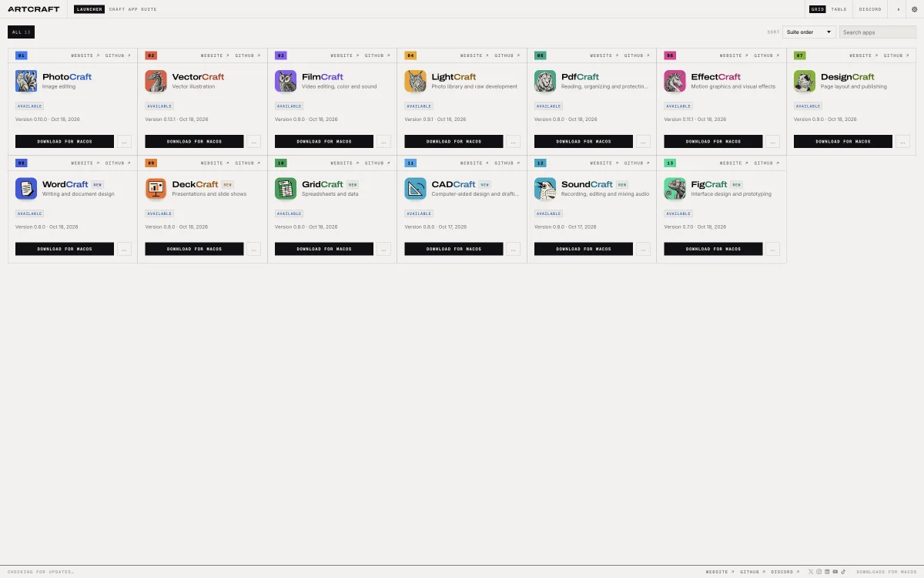This screenshot has width=924, height=578.
Task: Open footer Discord link
Action: (x=785, y=572)
